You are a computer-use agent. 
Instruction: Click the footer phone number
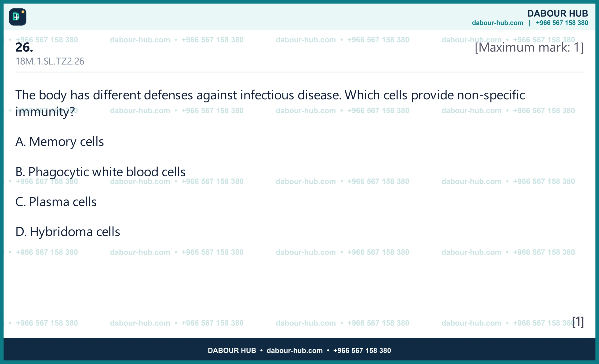(362, 350)
